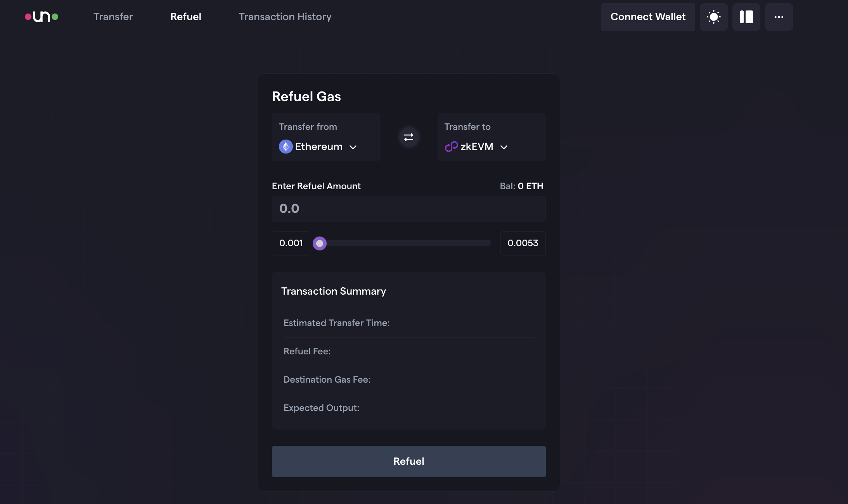Go to the Transfer tab
848x504 pixels.
tap(113, 17)
